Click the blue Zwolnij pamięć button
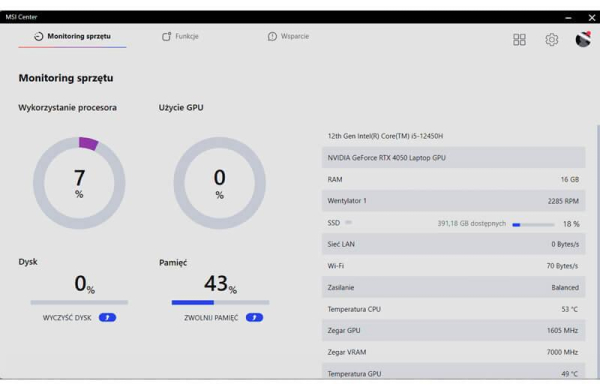600x390 pixels. tap(254, 318)
